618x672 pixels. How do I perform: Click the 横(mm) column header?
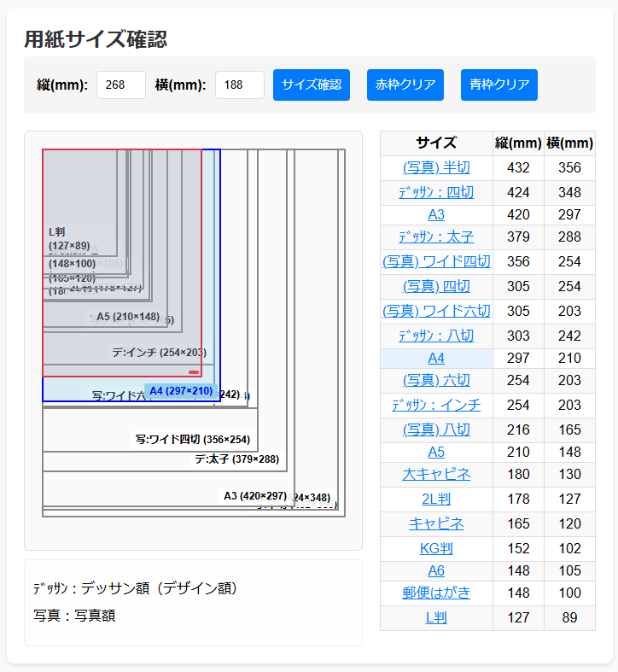coord(569,143)
